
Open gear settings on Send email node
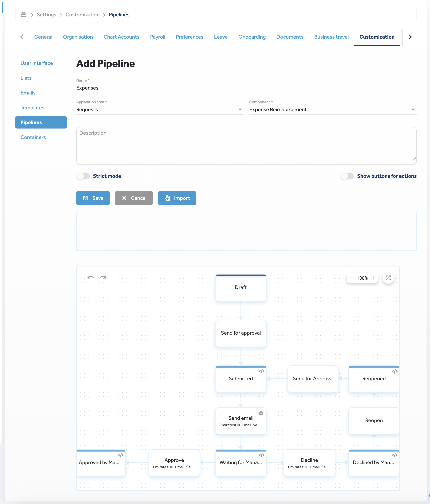point(261,413)
